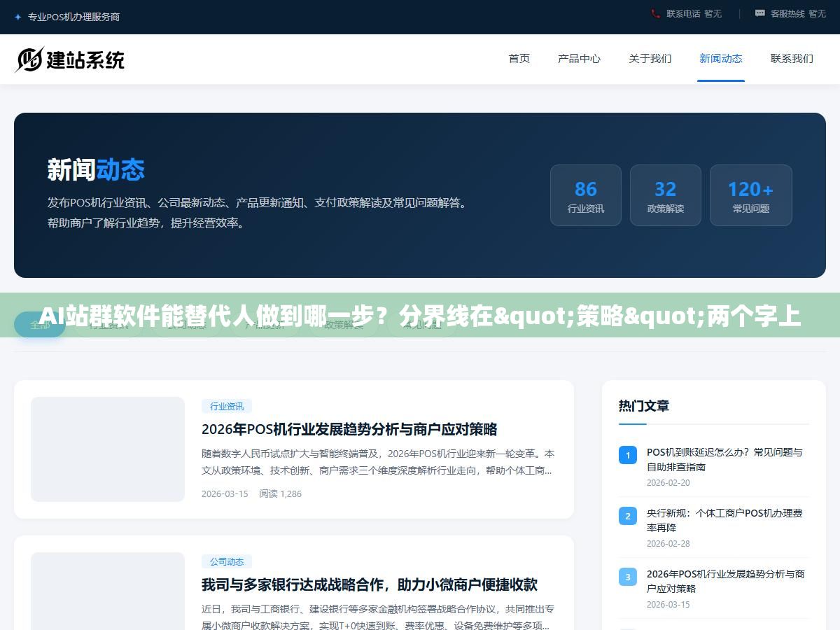Click the date 2026-02-28 in hot articles
Image resolution: width=840 pixels, height=630 pixels.
668,543
